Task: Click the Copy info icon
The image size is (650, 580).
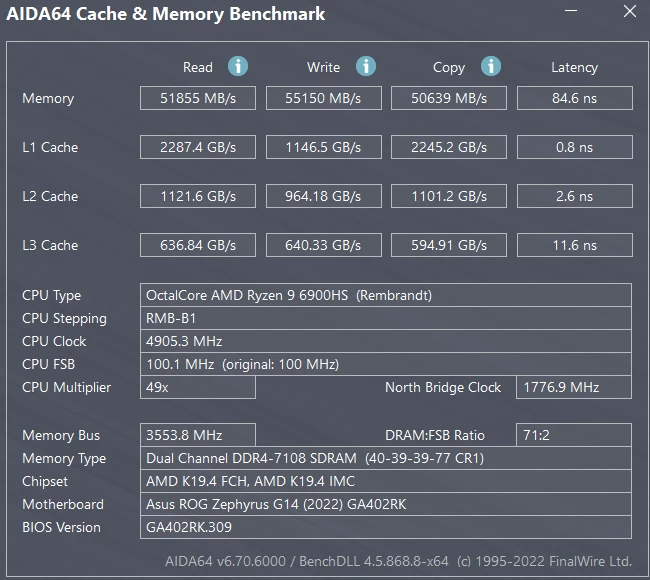Action: [491, 66]
